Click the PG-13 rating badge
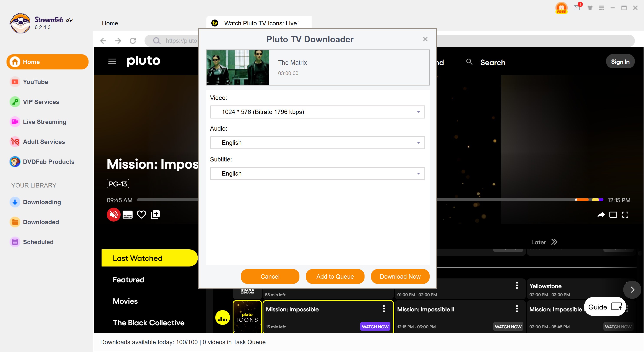The image size is (644, 352). click(x=118, y=184)
